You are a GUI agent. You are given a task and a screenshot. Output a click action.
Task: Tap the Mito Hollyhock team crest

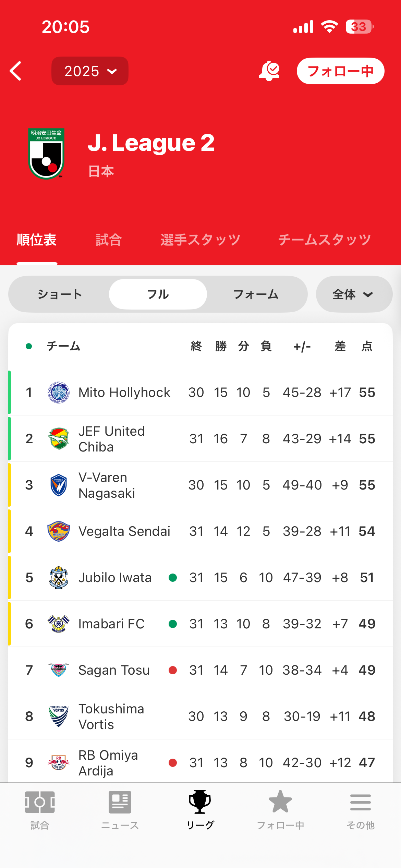click(x=59, y=392)
